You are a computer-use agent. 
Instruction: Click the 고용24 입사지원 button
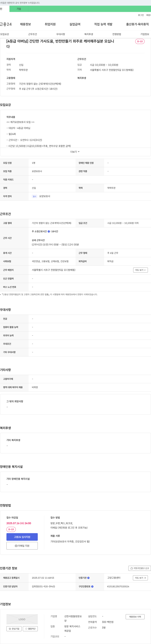tap(22, 537)
